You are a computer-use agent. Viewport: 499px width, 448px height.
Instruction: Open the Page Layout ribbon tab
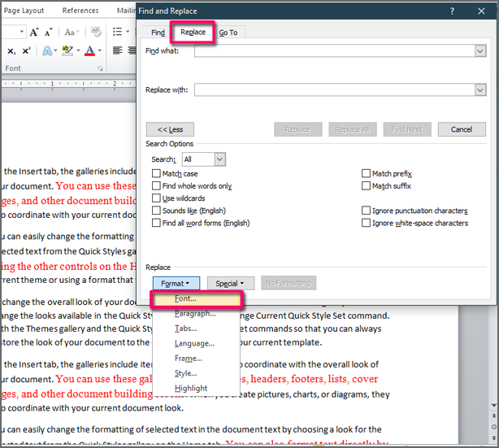(24, 11)
